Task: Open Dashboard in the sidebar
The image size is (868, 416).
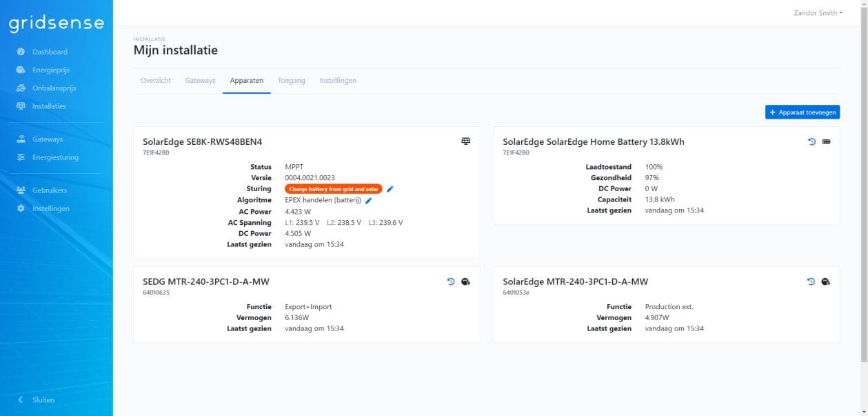Action: point(50,52)
